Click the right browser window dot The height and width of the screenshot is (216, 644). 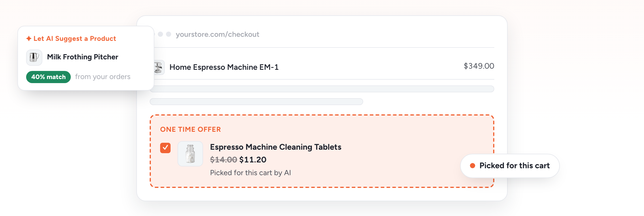point(169,34)
